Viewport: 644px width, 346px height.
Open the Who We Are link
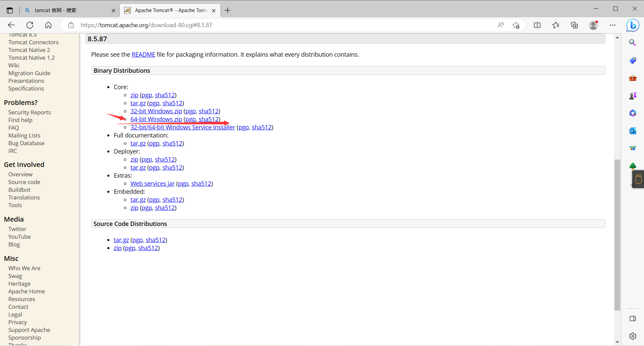click(x=24, y=268)
